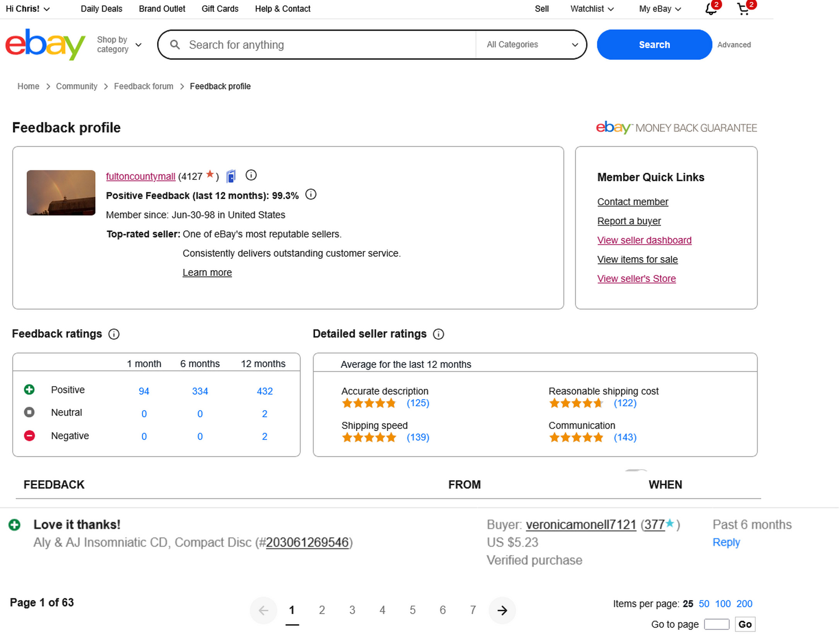The height and width of the screenshot is (638, 840).
Task: Click the blue Search button
Action: click(654, 44)
